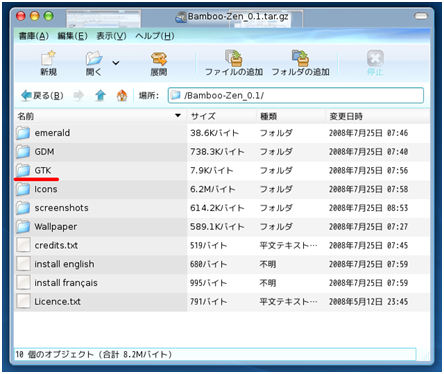Click the 589.1Kバイト size cell
Screen dimensions: 444x374
click(217, 227)
